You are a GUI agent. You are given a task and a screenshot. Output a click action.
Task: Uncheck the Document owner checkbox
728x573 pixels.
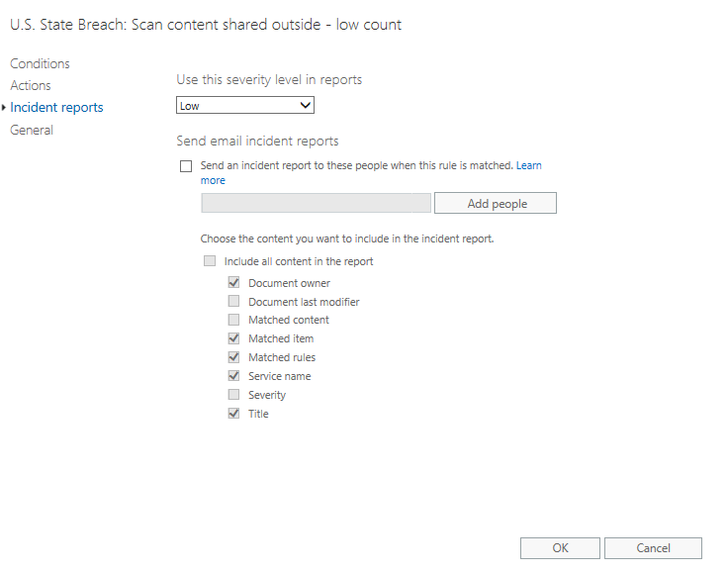(234, 283)
